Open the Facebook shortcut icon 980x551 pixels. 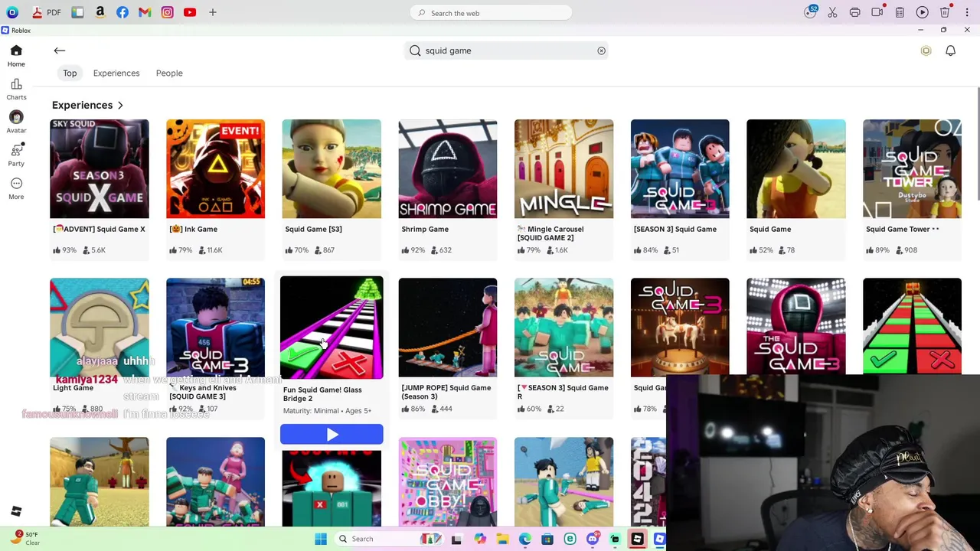[x=122, y=12]
